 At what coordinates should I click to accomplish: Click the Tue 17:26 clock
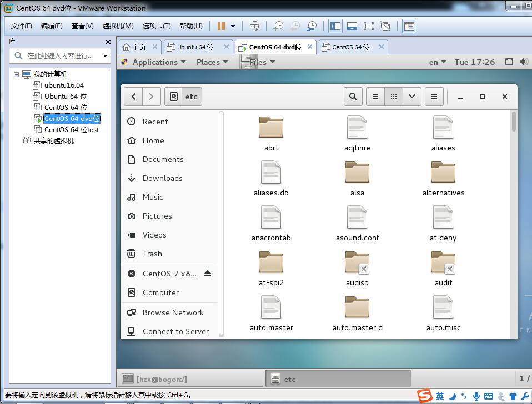coord(475,62)
